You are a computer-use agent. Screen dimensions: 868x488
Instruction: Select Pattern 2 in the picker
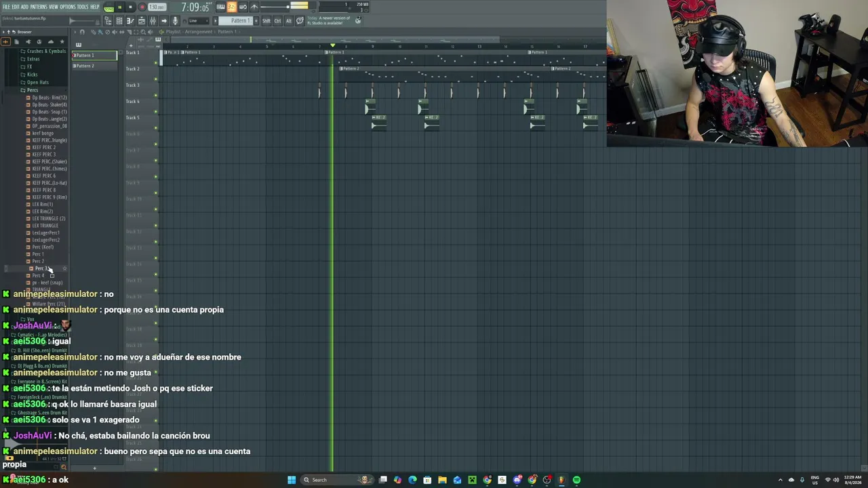[94, 66]
